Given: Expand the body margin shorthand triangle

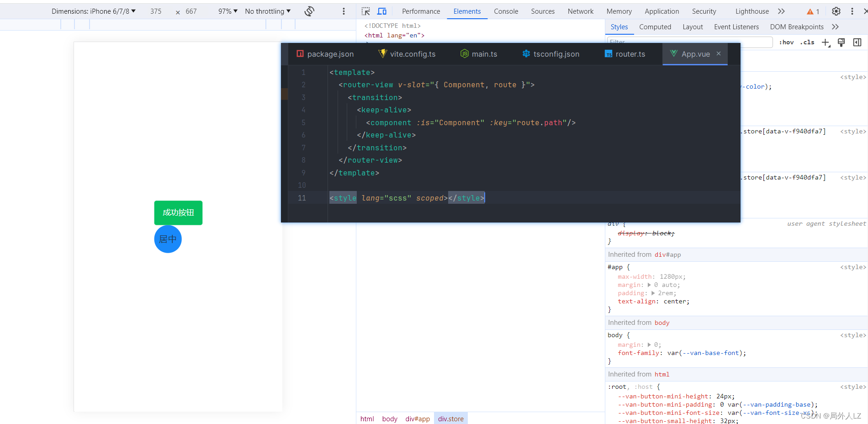Looking at the screenshot, I should pos(649,344).
